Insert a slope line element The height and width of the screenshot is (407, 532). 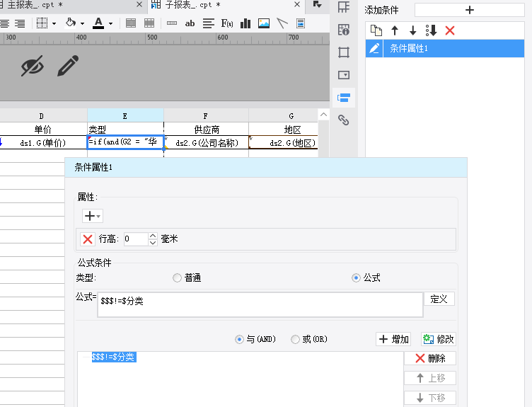click(282, 23)
